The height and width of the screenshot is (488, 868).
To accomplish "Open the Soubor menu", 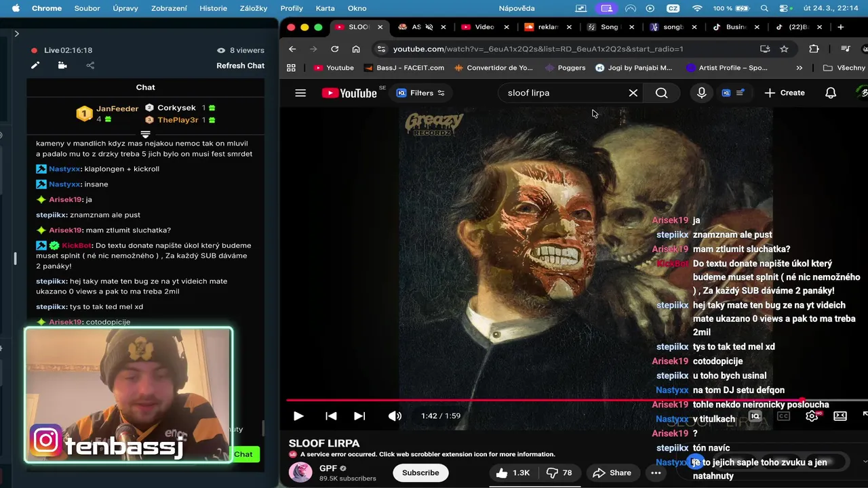I will (87, 8).
